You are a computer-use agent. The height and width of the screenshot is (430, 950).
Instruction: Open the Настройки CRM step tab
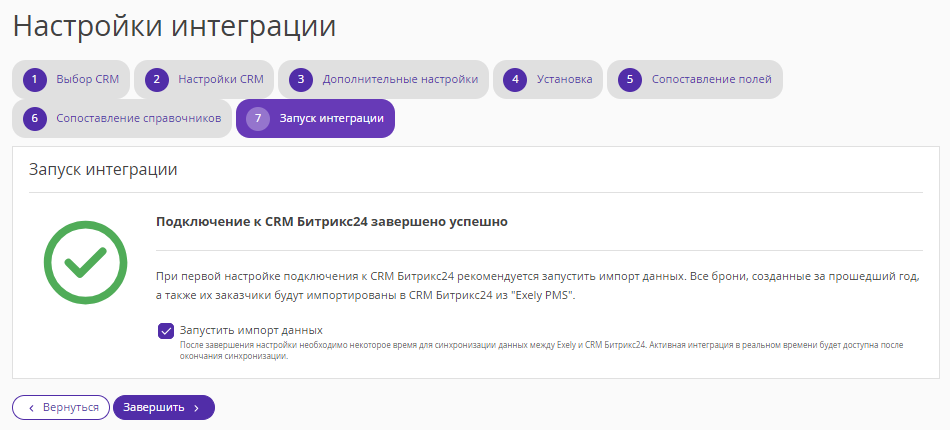click(x=204, y=79)
